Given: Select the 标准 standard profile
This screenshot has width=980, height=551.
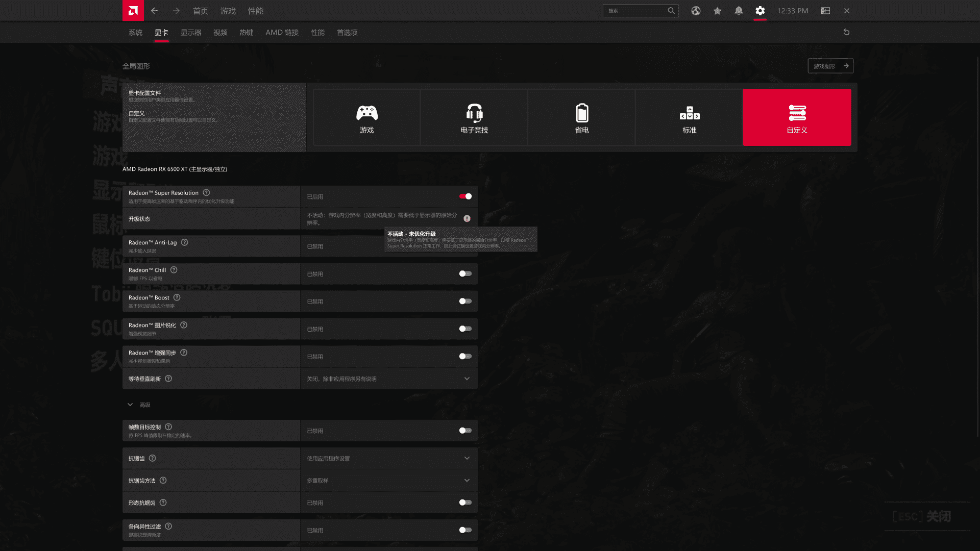Looking at the screenshot, I should click(x=690, y=117).
